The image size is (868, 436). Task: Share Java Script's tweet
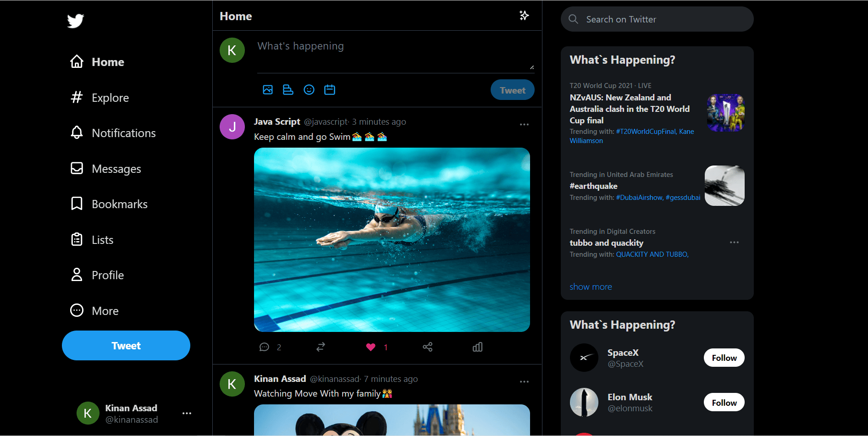click(427, 347)
